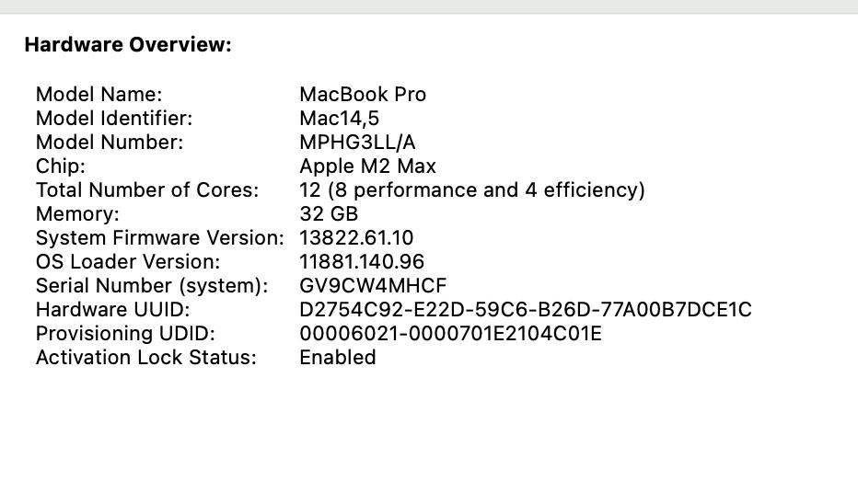
Task: Click the Activation Lock Status label
Action: (x=146, y=358)
